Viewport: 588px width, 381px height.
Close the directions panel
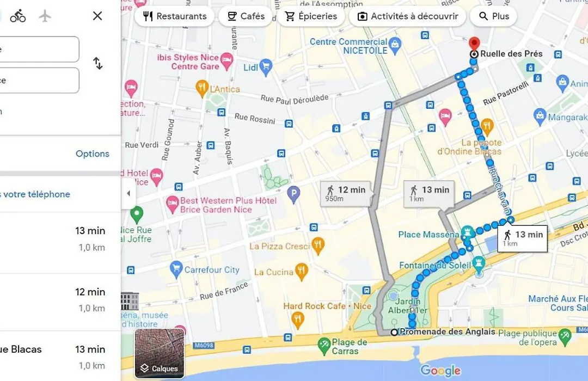click(97, 16)
